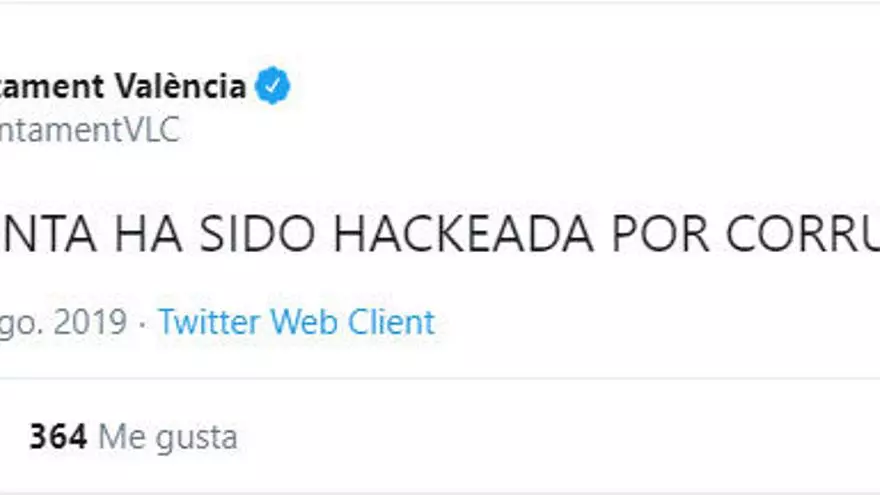880x495 pixels.
Task: Click the word HACKEADA in the tweet
Action: click(464, 233)
